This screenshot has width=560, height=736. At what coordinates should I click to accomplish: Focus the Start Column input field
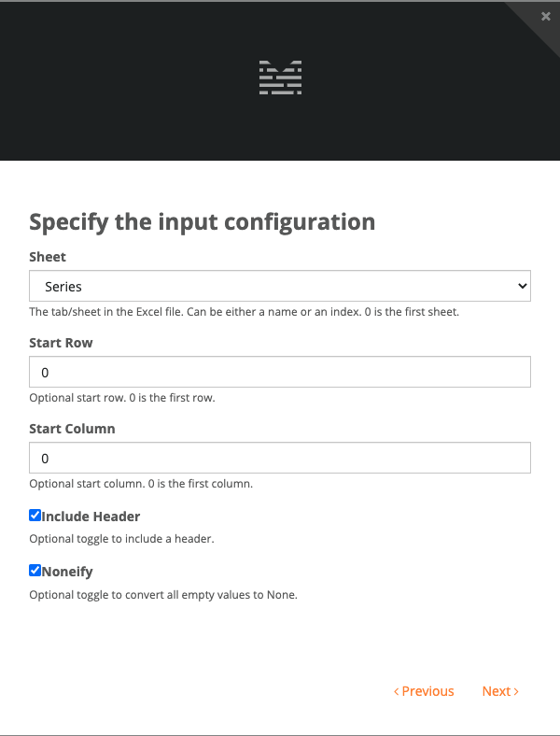click(x=280, y=458)
